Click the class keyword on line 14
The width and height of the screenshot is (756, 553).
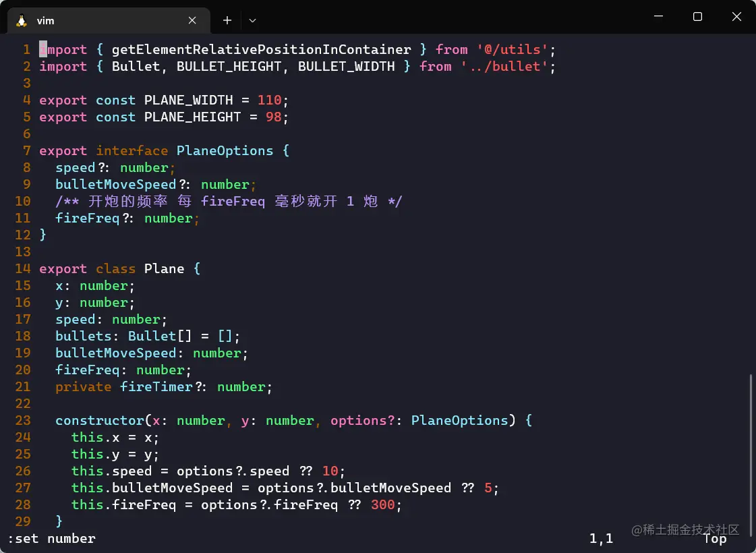tap(116, 268)
